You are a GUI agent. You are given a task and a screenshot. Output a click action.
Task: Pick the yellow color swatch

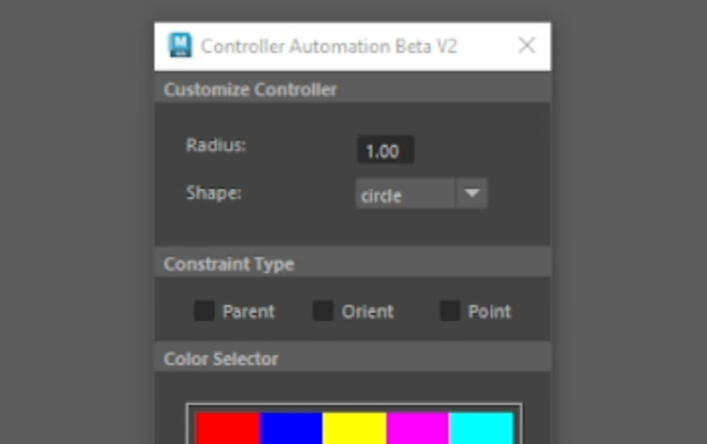coord(354,427)
